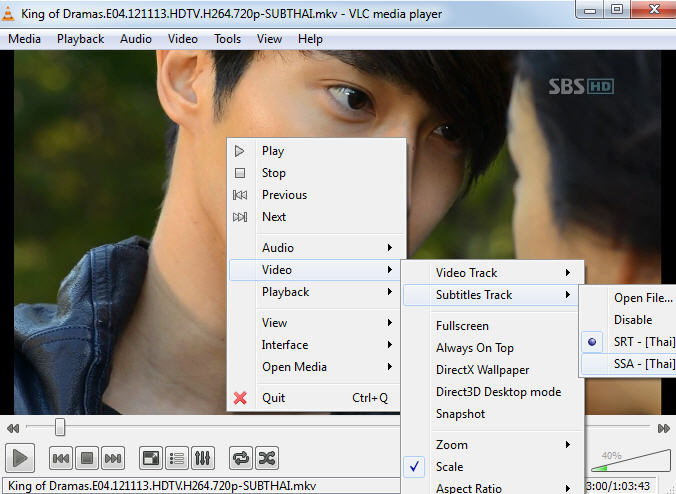
Task: Toggle the Scale checkmark option
Action: [494, 467]
